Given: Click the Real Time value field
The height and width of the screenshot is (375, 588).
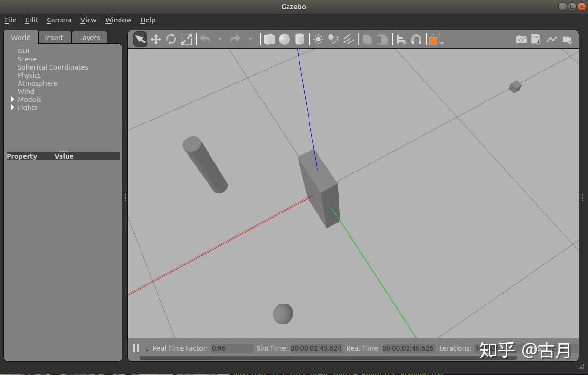Looking at the screenshot, I should [x=408, y=348].
